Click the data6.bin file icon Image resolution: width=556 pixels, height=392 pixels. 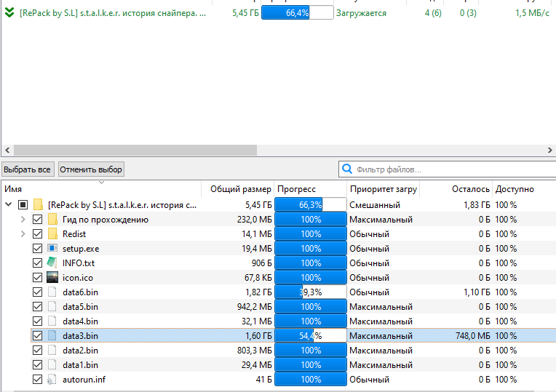(x=52, y=292)
